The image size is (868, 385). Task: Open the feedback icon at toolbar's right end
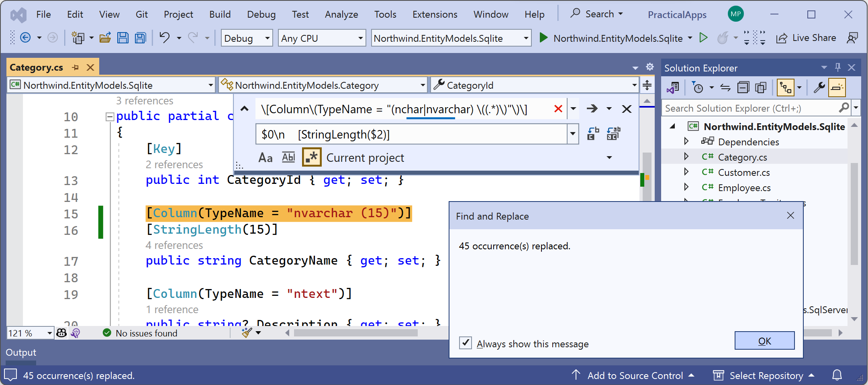(852, 38)
